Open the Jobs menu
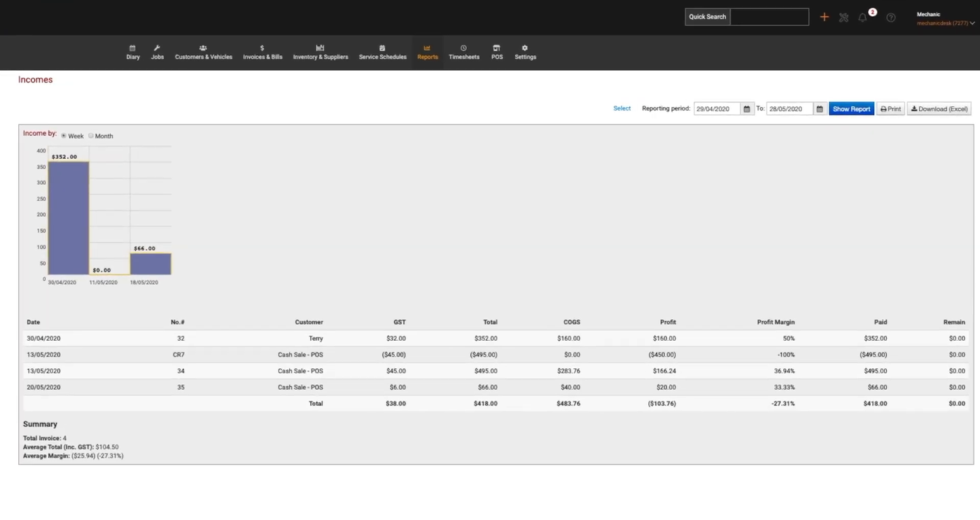Image resolution: width=980 pixels, height=520 pixels. coord(157,52)
